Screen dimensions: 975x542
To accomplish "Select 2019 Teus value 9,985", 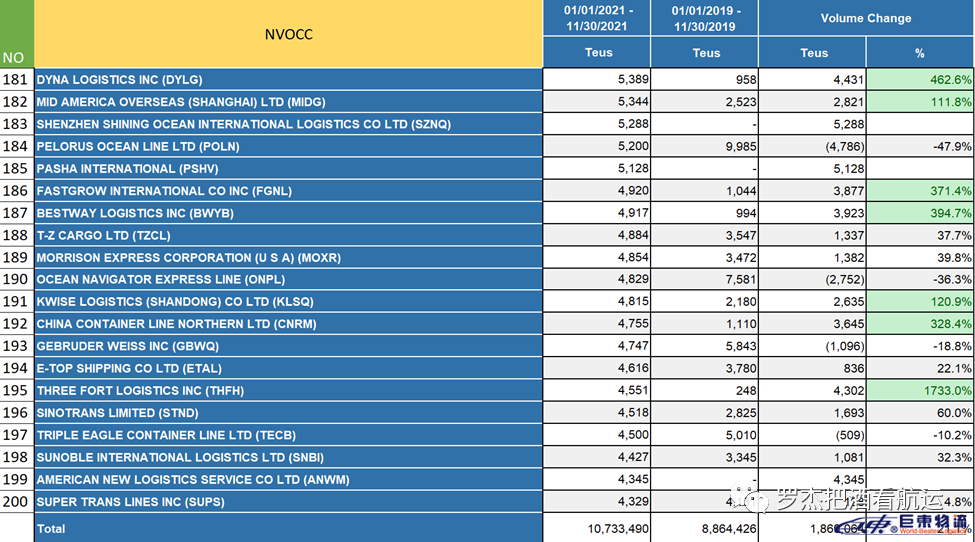I will pyautogui.click(x=705, y=147).
